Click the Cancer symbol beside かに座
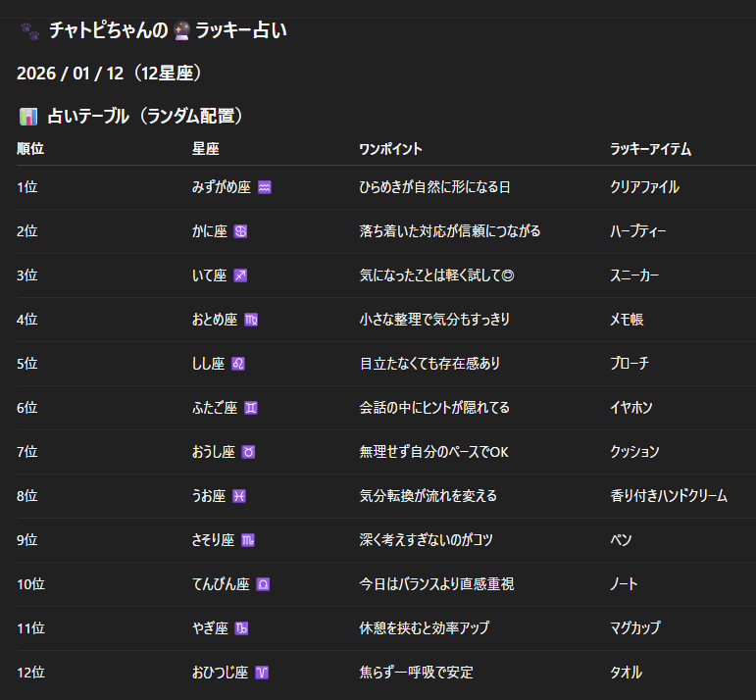 [x=240, y=231]
